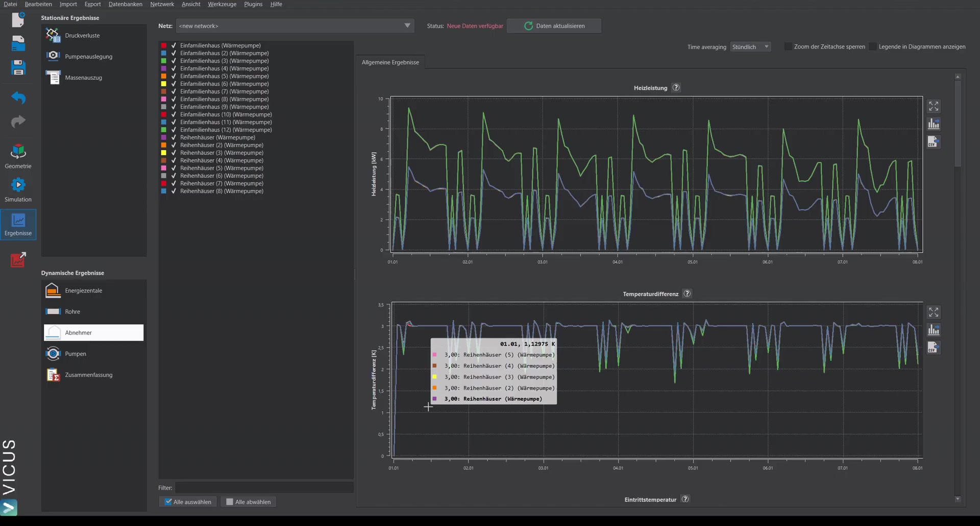Click yellow swatch of Einfamilienhaus (6)
The height and width of the screenshot is (526, 980).
[164, 84]
